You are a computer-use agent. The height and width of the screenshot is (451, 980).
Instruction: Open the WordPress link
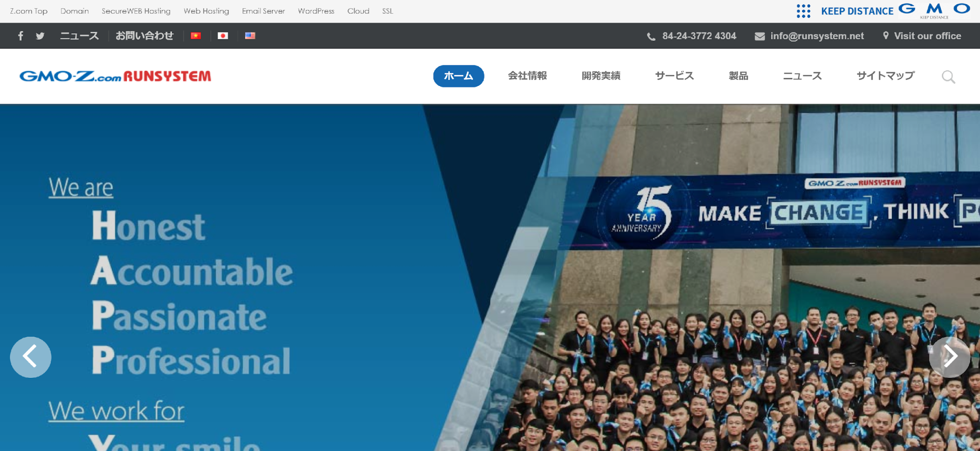coord(316,11)
